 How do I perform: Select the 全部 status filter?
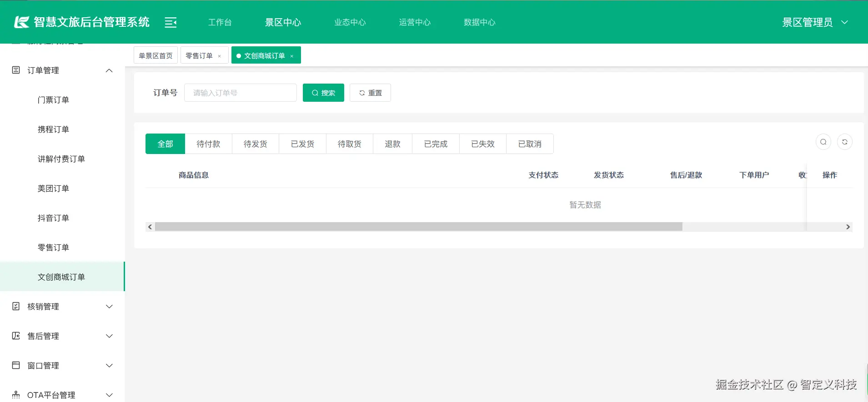click(x=165, y=144)
